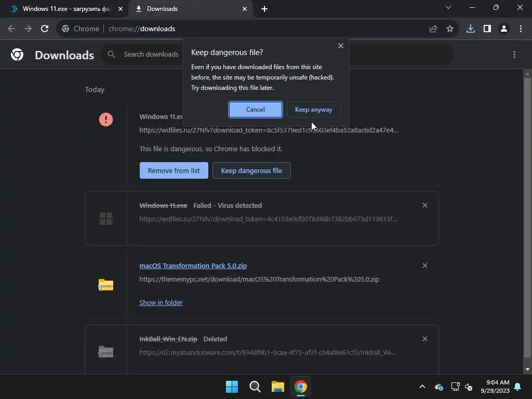Click the Chrome icon on taskbar
This screenshot has width=532, height=399.
pos(301,387)
